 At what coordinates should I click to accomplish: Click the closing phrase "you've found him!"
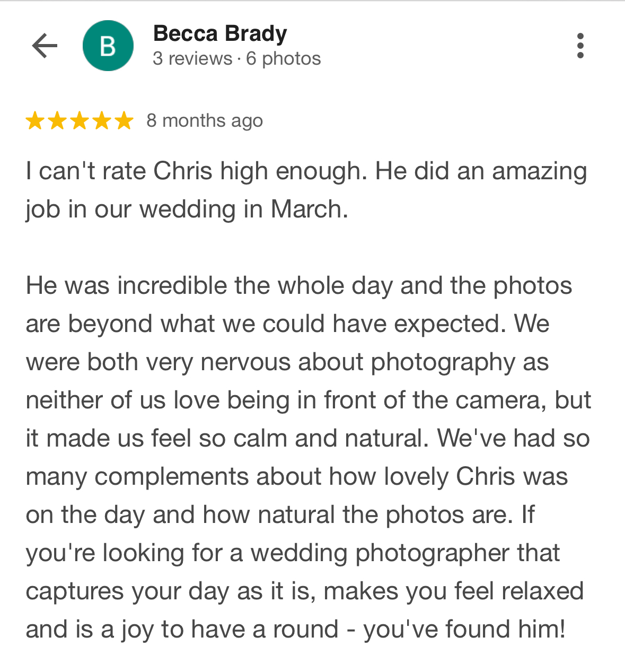coord(464,630)
